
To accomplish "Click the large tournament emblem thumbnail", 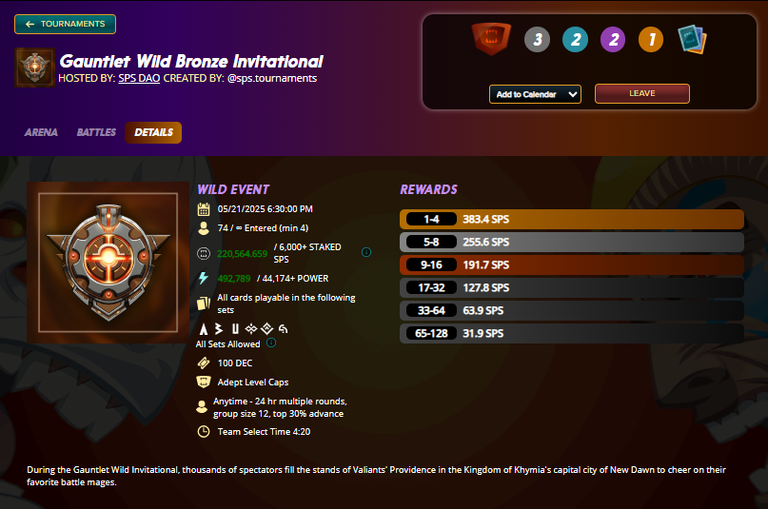I will point(108,263).
